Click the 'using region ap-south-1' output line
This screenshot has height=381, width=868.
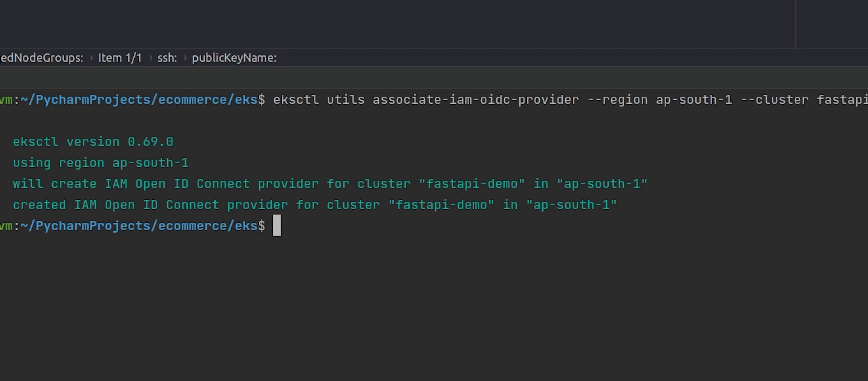100,163
